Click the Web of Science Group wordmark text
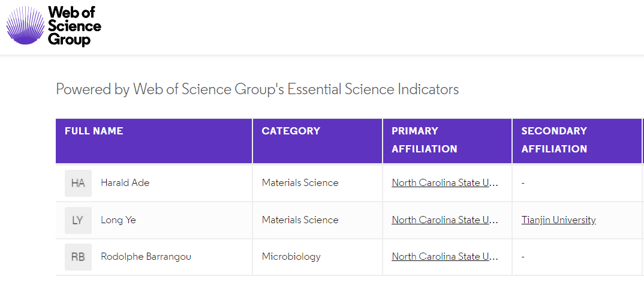 point(74,26)
